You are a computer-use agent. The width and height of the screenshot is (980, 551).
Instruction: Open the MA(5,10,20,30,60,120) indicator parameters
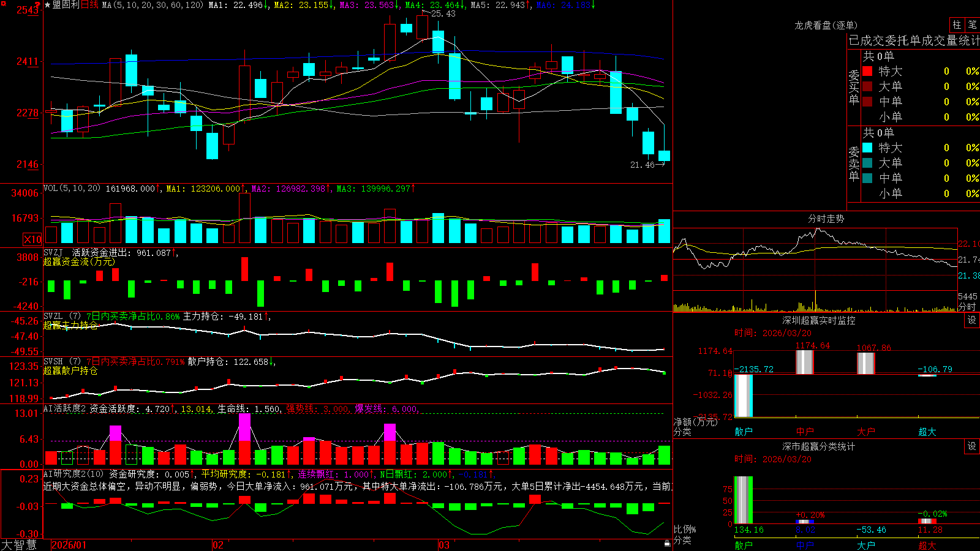click(153, 5)
